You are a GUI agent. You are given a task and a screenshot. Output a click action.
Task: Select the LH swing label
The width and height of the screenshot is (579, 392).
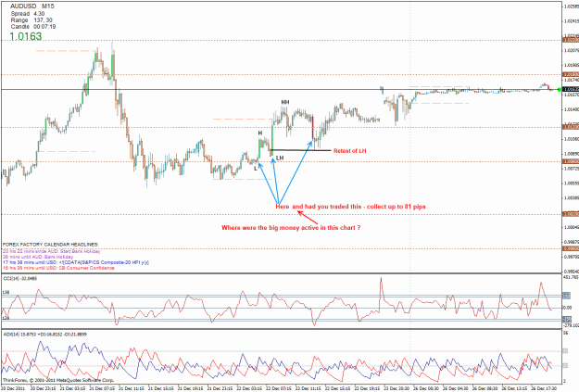(280, 158)
